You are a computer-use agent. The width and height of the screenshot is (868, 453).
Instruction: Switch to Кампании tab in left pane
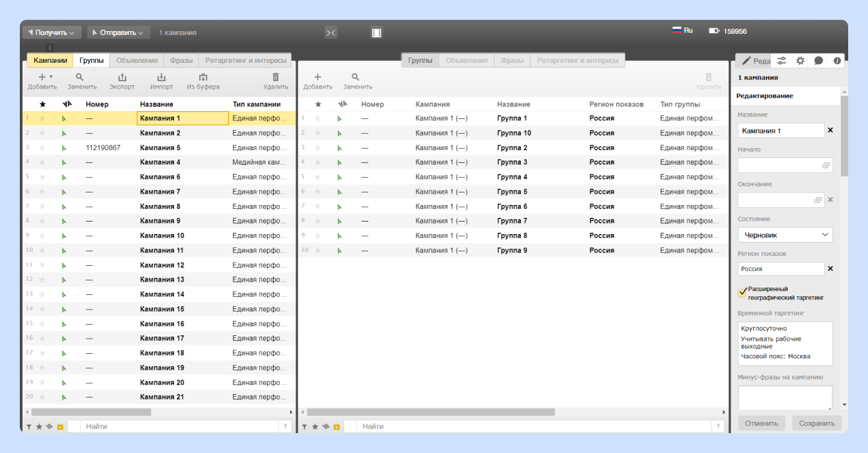[x=50, y=60]
